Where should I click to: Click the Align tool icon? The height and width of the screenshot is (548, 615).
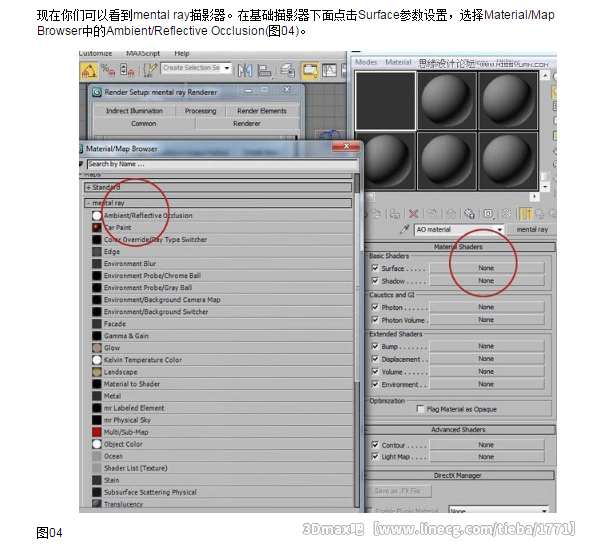click(264, 71)
